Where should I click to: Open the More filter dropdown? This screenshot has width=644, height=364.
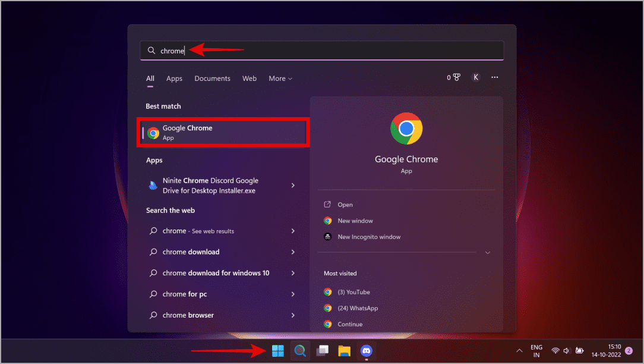(x=280, y=78)
